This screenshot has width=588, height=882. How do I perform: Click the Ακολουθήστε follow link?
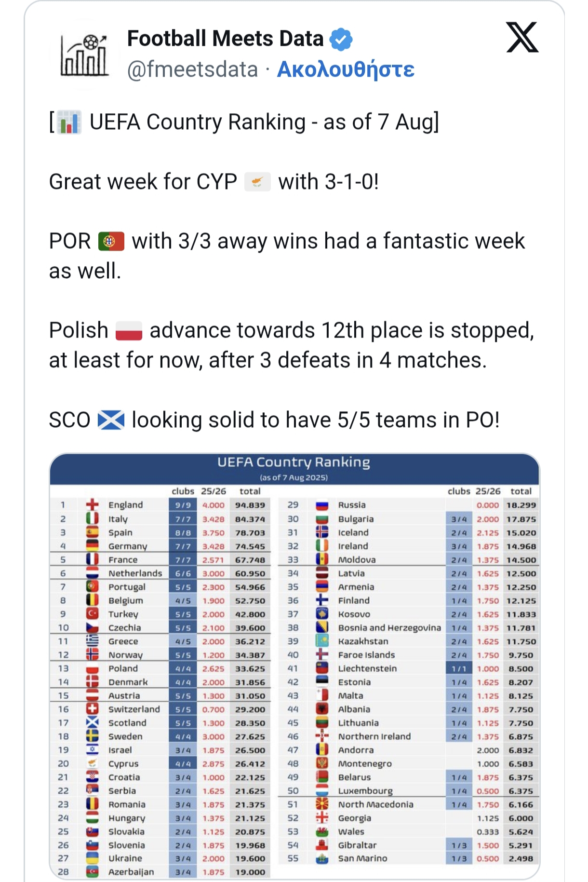click(x=346, y=69)
